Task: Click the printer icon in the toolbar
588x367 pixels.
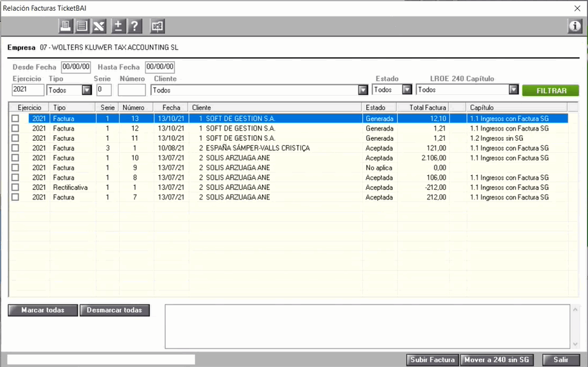Action: pos(66,26)
